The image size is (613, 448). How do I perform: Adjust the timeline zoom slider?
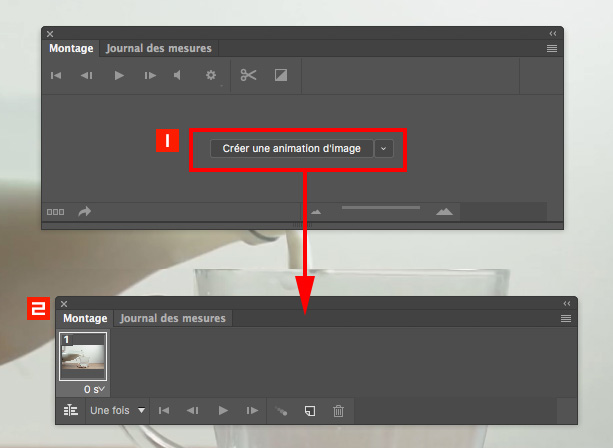pos(381,208)
